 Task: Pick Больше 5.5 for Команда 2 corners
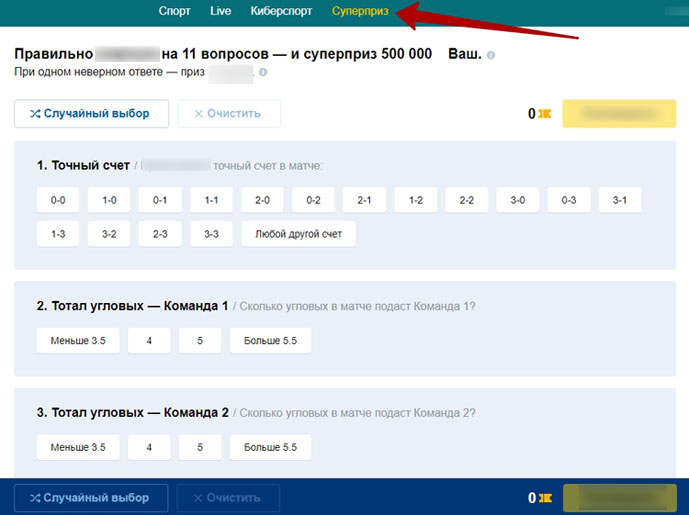coord(270,447)
